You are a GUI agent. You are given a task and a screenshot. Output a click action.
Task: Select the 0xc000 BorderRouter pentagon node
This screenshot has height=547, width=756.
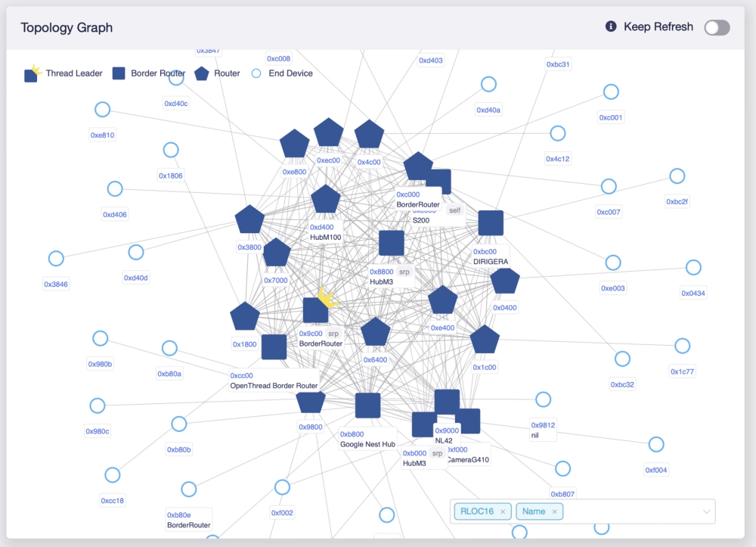click(418, 166)
